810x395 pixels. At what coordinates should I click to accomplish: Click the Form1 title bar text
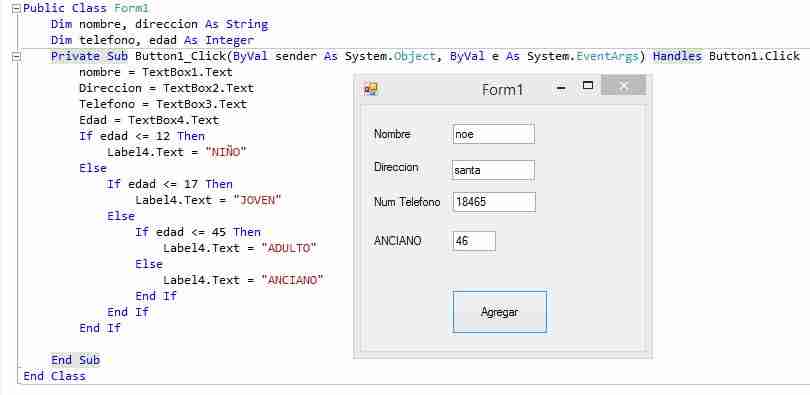pyautogui.click(x=503, y=90)
